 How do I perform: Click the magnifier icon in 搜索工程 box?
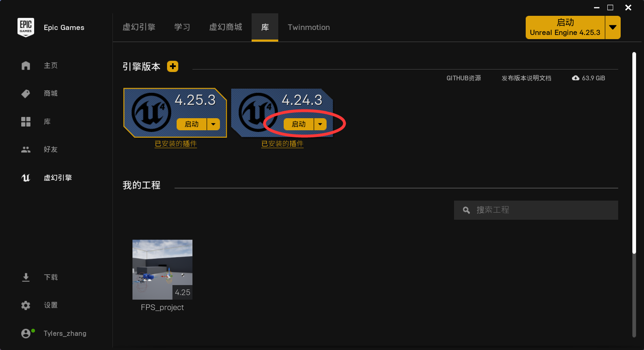click(x=467, y=210)
